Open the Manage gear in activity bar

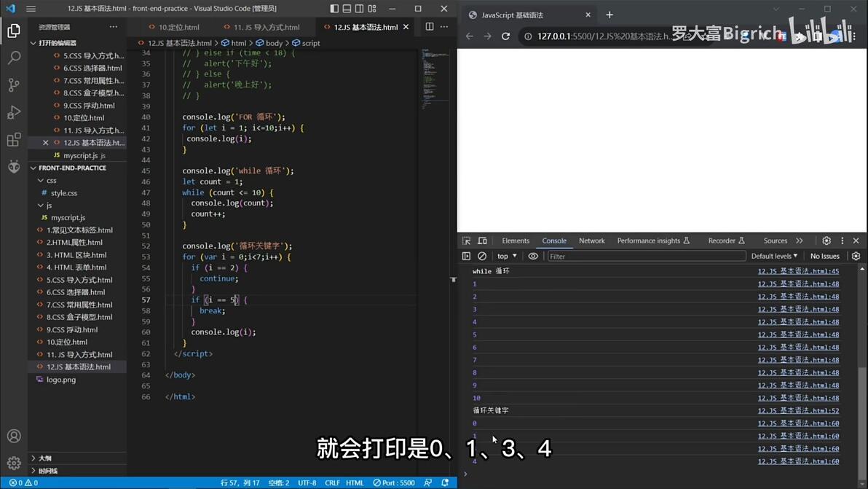[x=14, y=463]
